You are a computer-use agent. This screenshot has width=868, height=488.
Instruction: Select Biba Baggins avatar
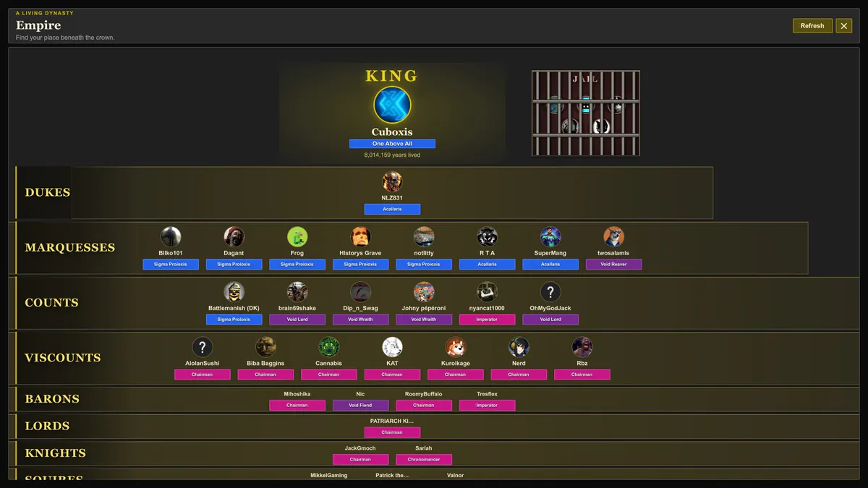(x=265, y=346)
